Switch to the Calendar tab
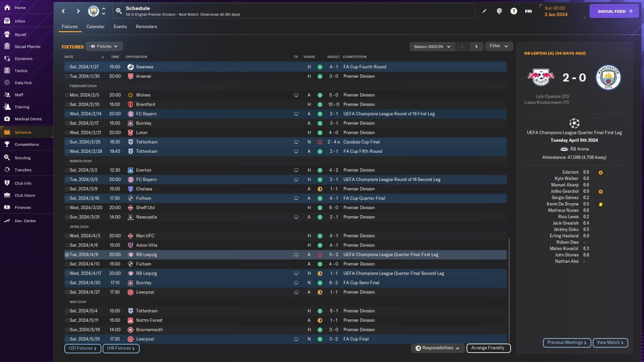This screenshot has width=644, height=362. [96, 27]
